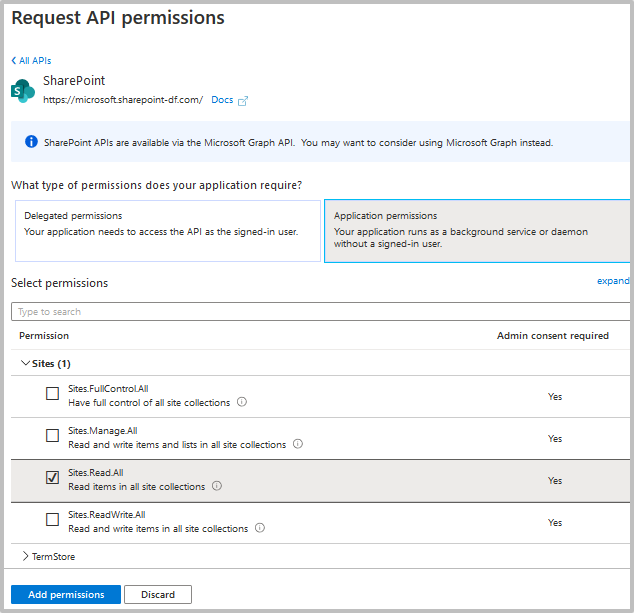Select the Delegated permissions card
The height and width of the screenshot is (613, 634).
[168, 231]
